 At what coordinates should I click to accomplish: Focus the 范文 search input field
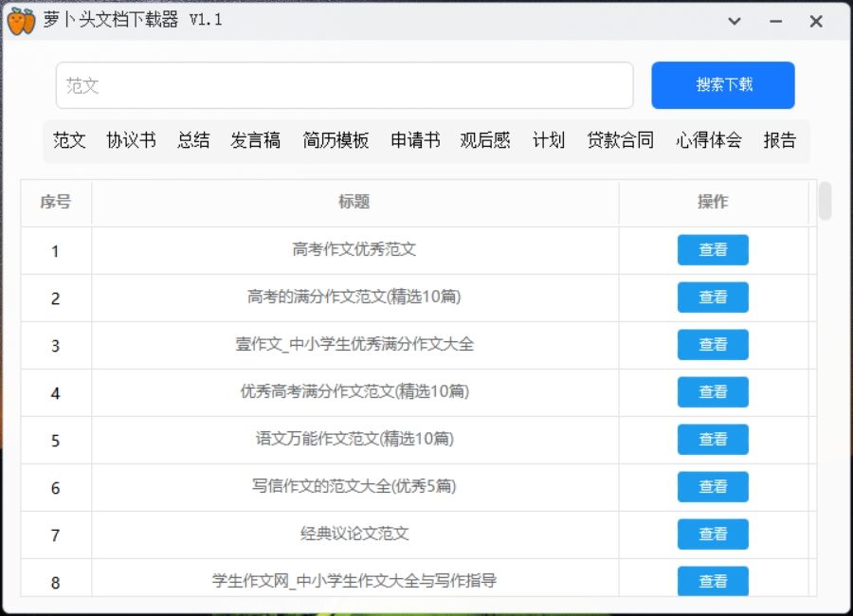tap(344, 85)
